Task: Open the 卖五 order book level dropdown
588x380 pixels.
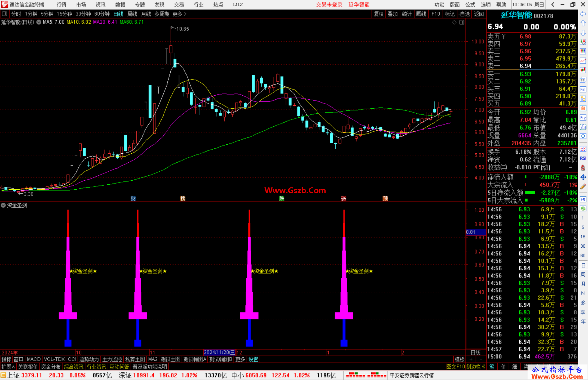Action: tap(504, 37)
